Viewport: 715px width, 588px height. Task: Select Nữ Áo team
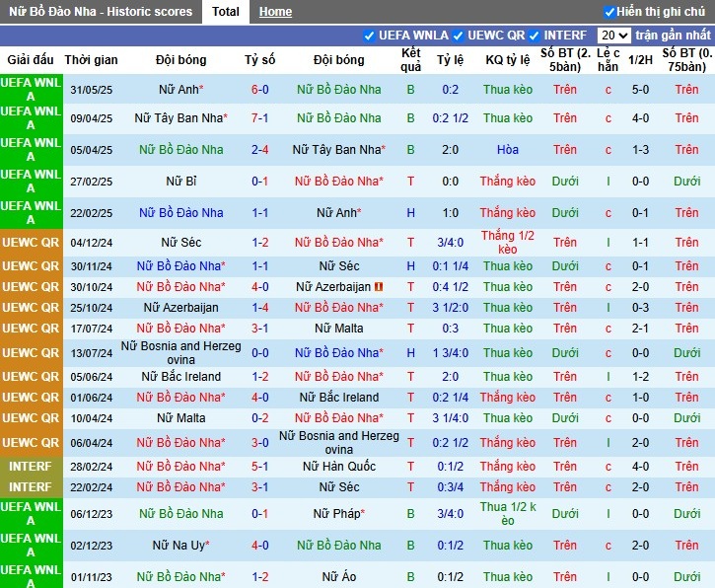click(339, 577)
